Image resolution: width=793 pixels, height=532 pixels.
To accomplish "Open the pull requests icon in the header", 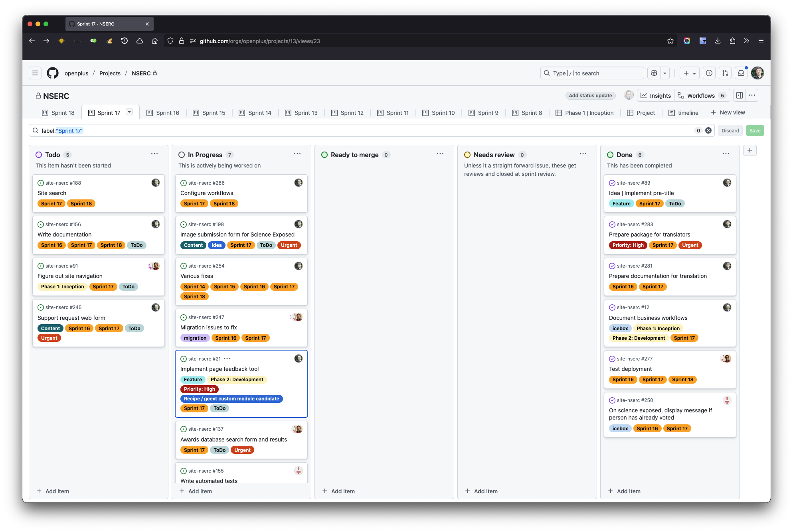I will tap(725, 73).
